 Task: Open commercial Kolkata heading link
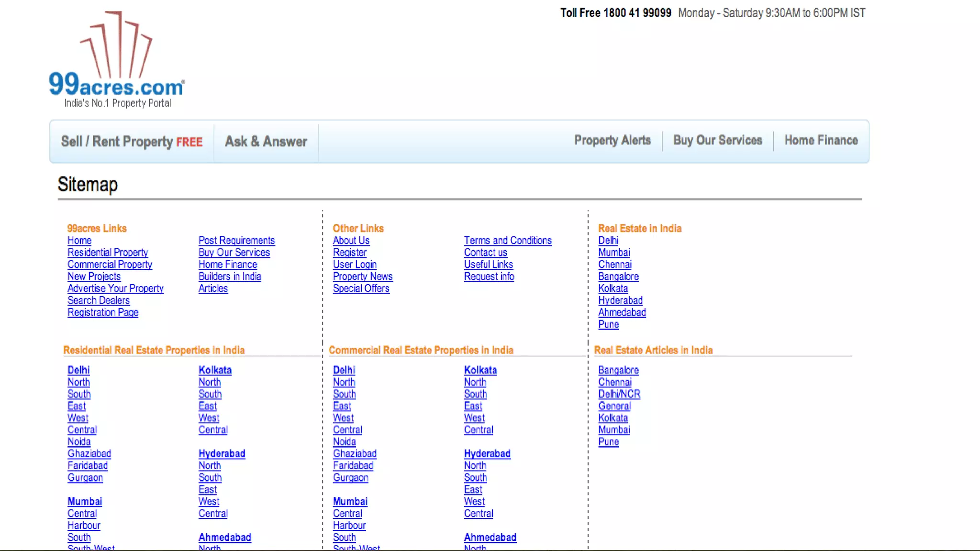480,370
